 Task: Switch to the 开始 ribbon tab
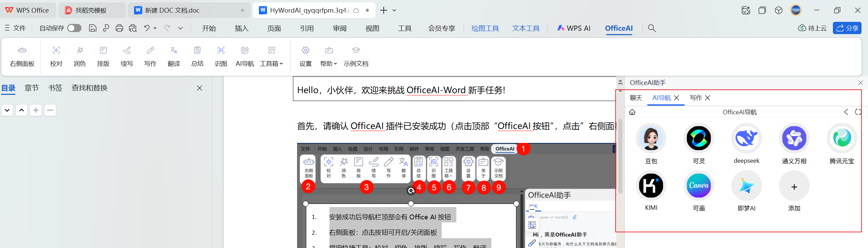(209, 28)
